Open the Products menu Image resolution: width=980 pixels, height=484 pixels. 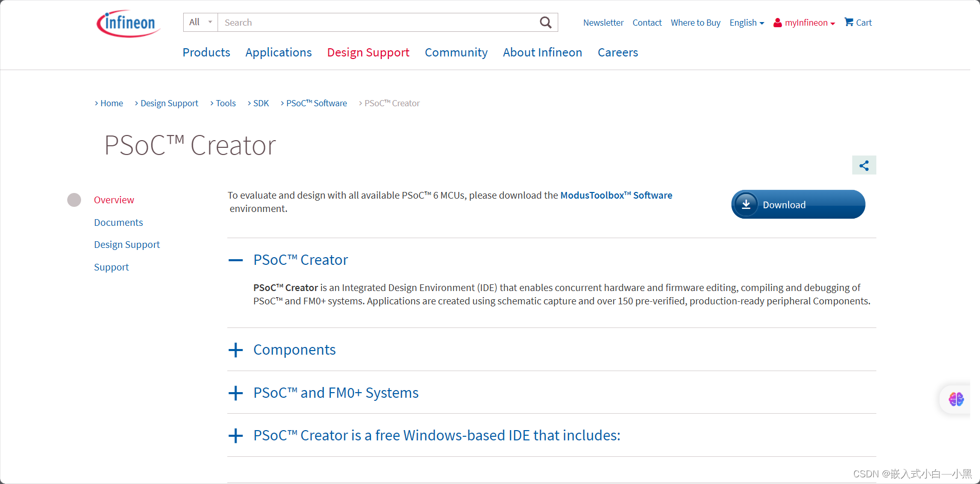206,52
